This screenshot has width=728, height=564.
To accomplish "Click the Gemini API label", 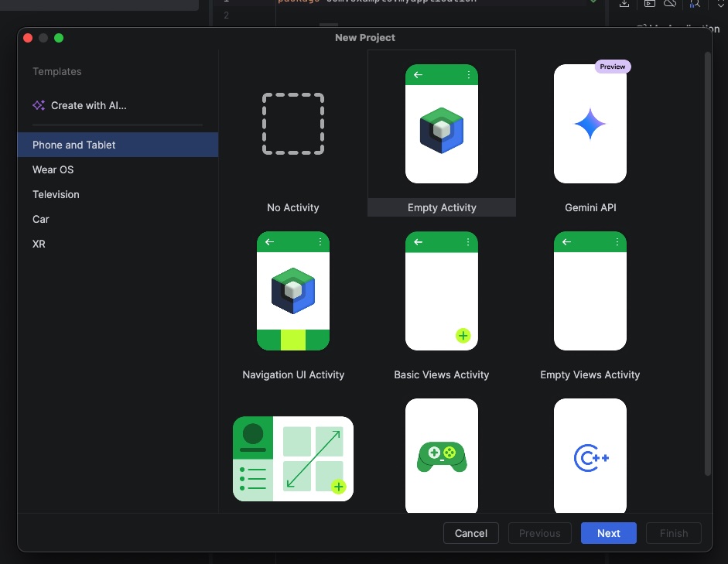I will tap(590, 207).
